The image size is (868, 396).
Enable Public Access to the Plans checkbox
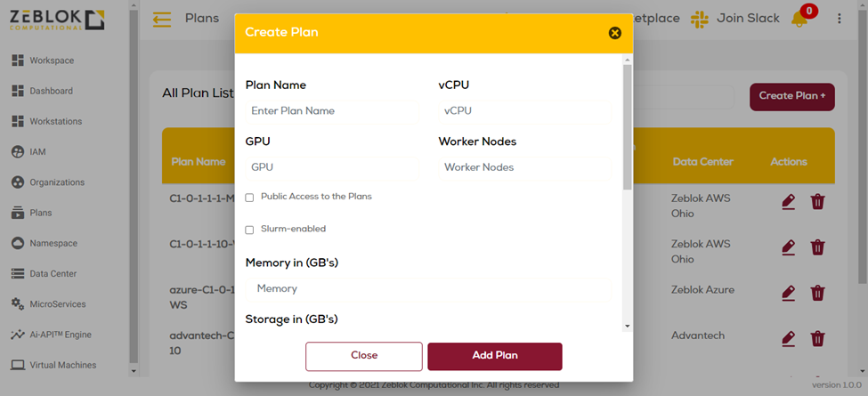[249, 198]
